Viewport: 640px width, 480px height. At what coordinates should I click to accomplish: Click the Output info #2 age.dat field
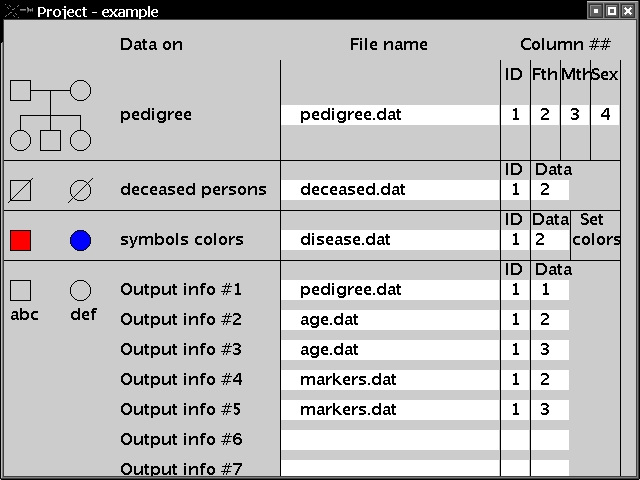390,320
